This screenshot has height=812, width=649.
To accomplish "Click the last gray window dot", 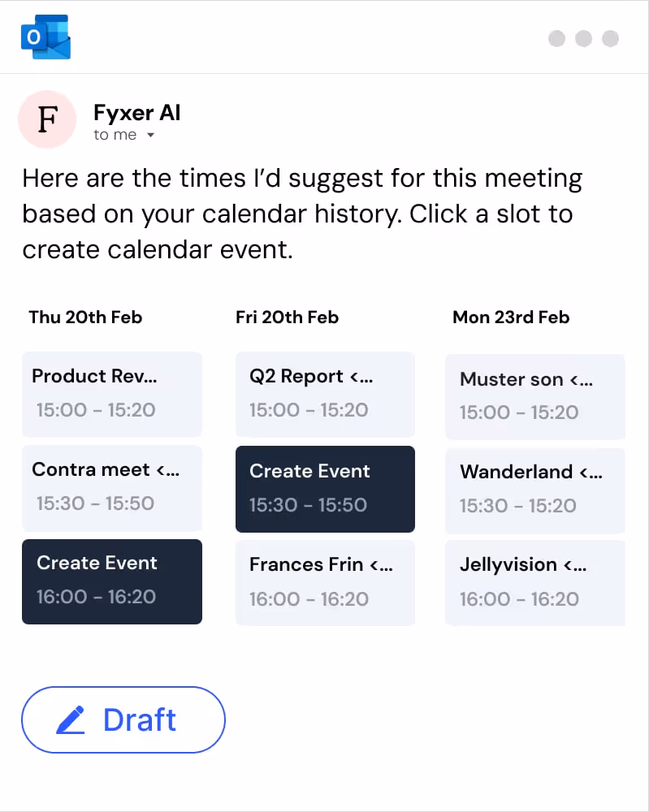I will click(x=610, y=38).
